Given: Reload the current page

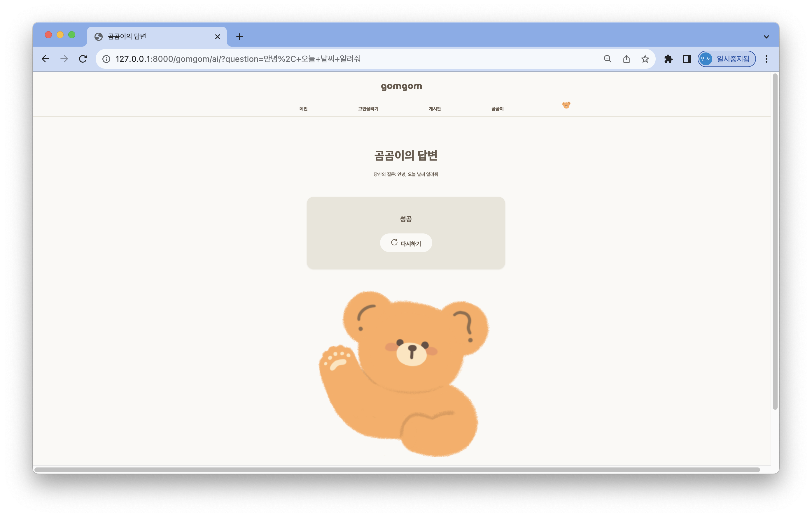Looking at the screenshot, I should pyautogui.click(x=83, y=59).
